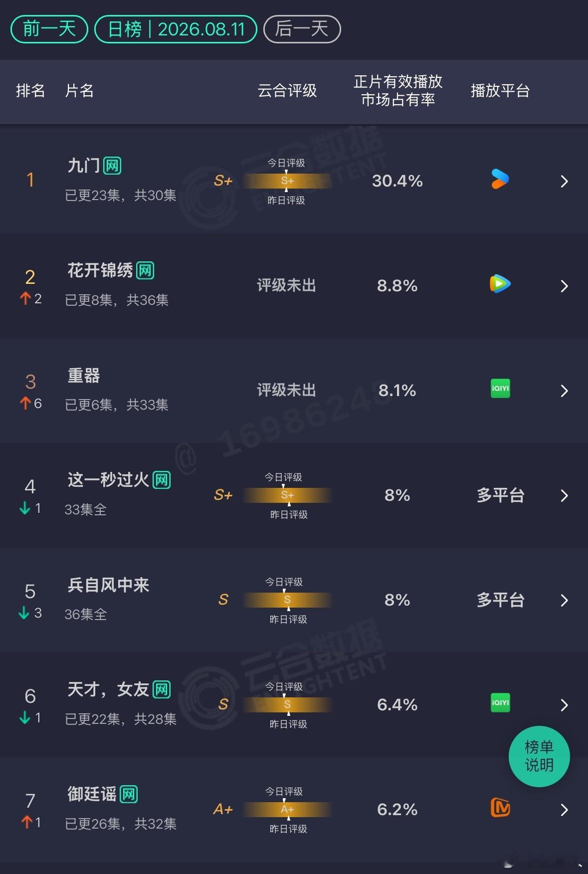Viewport: 588px width, 874px height.
Task: Click the 正片有效播放市场占有率 column header
Action: 398,91
